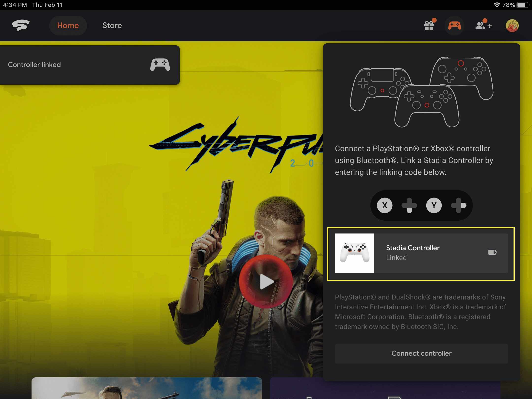532x399 pixels.
Task: Open the gift rewards icon
Action: (x=430, y=25)
